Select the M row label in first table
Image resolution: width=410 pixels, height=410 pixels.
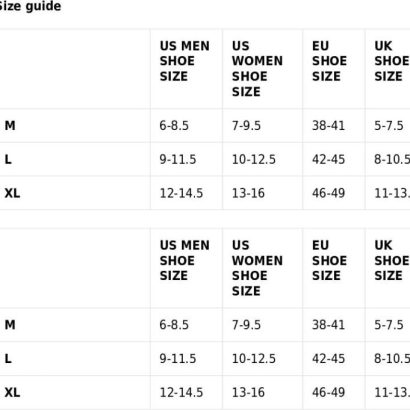tap(10, 126)
